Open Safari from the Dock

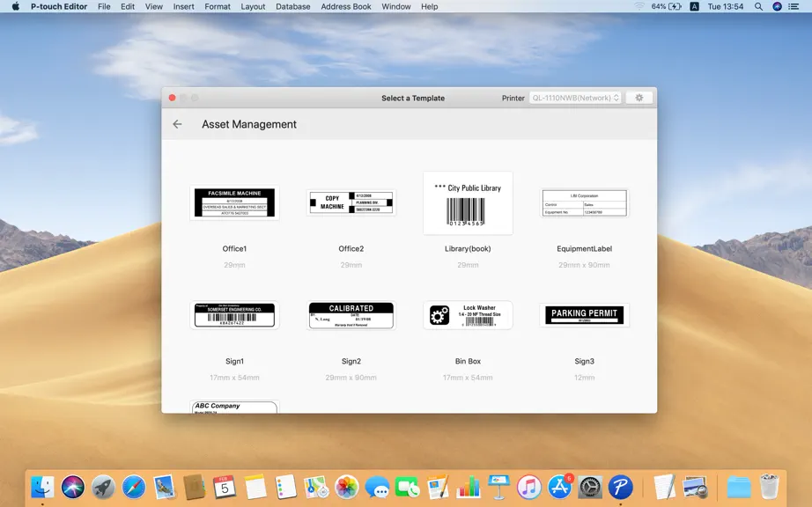[134, 487]
